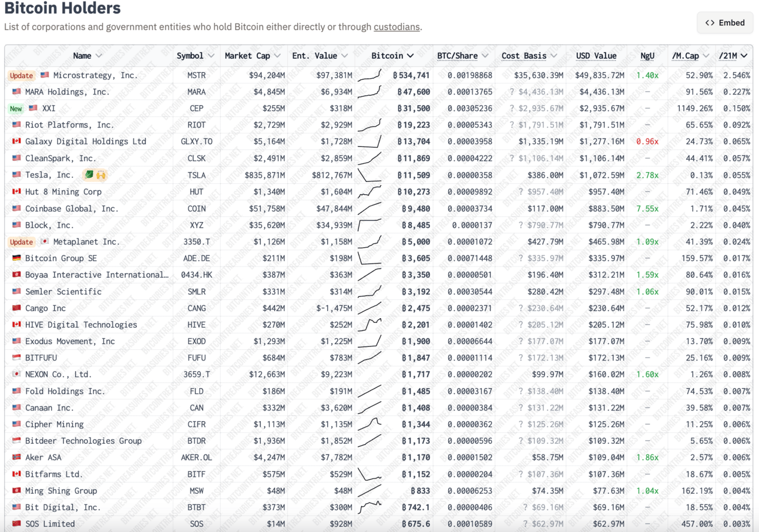Viewport: 759px width, 532px height.
Task: Click the AKER.OL symbol cell
Action: (x=197, y=457)
